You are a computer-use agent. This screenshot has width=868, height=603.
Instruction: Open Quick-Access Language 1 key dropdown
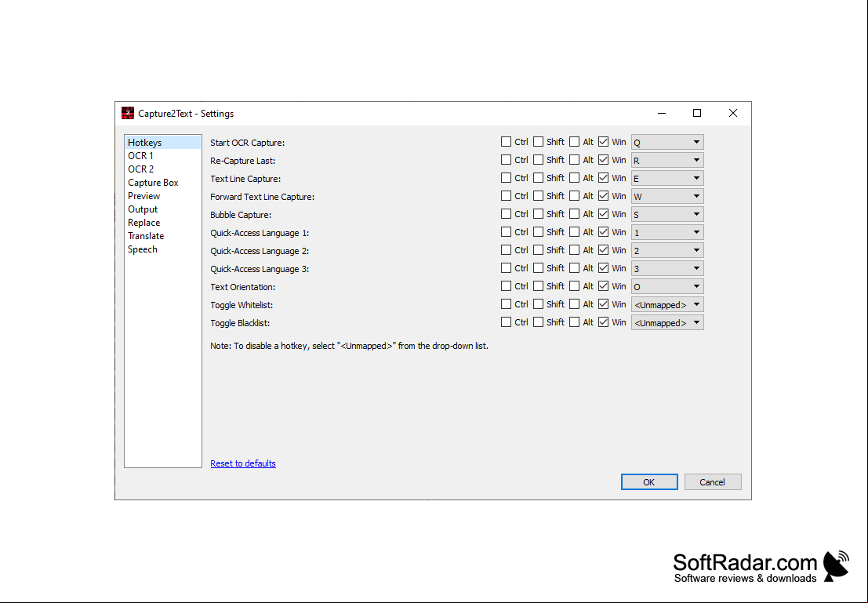(667, 233)
